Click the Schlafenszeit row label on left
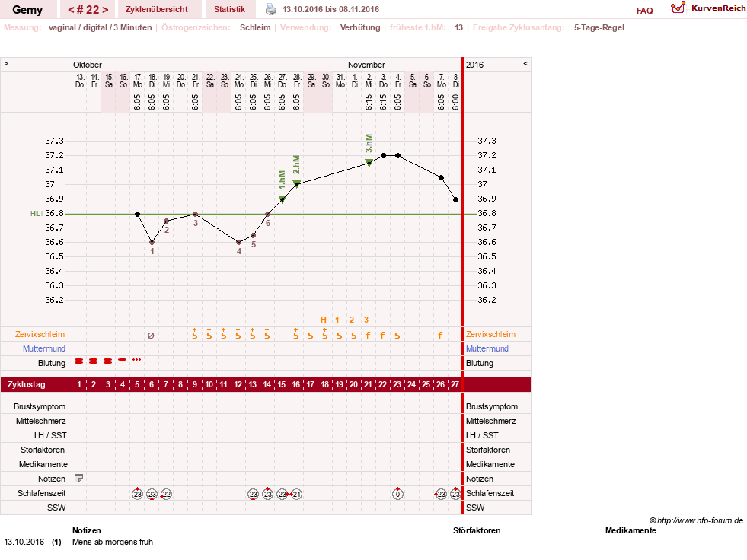747x560 pixels. 41,493
